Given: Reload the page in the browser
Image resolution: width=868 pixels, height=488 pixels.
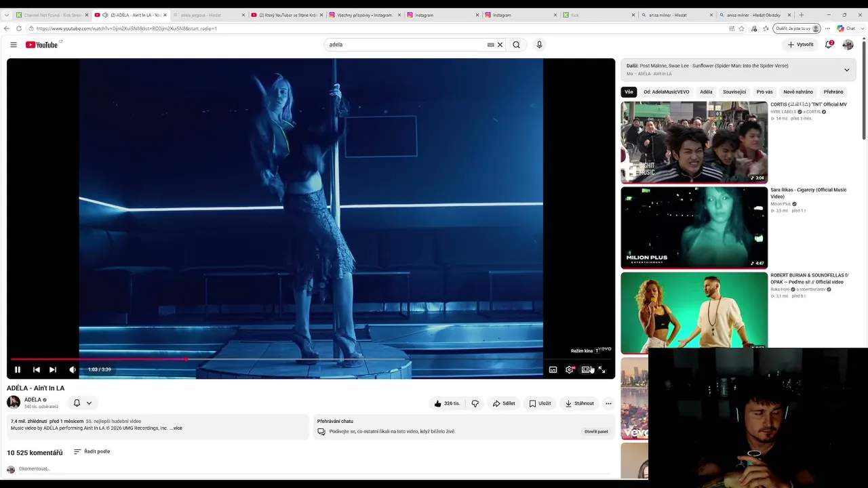Looking at the screenshot, I should click(19, 28).
